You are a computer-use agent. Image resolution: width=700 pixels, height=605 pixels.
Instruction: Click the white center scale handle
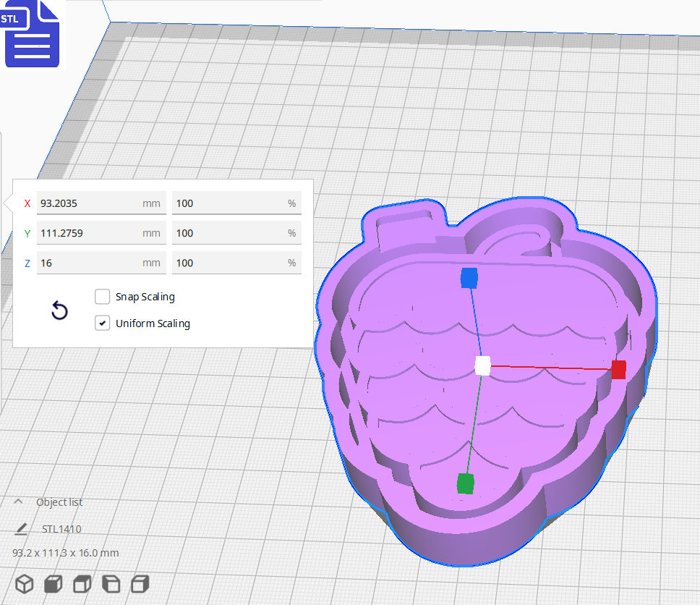coord(482,367)
